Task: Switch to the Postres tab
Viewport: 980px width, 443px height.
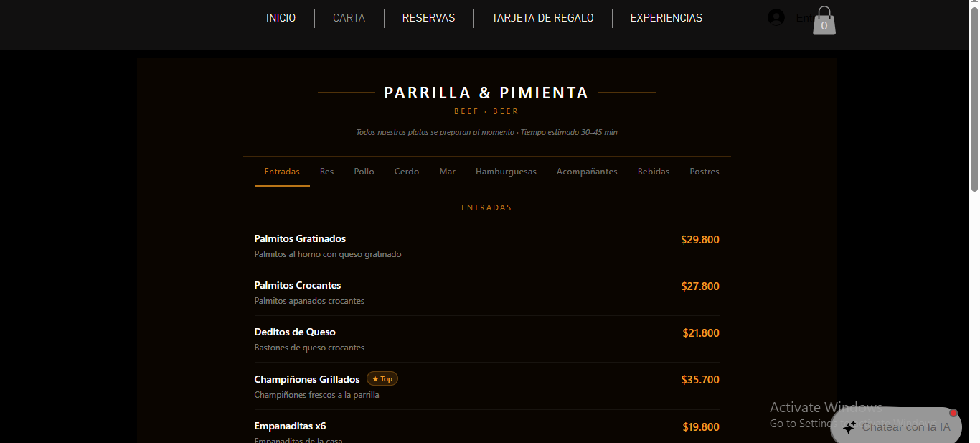Action: coord(705,172)
